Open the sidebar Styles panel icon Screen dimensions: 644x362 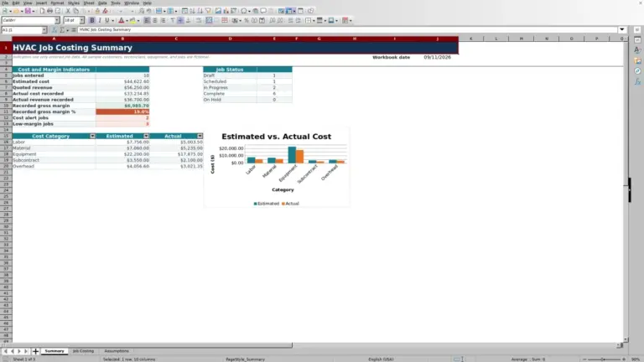click(x=637, y=50)
